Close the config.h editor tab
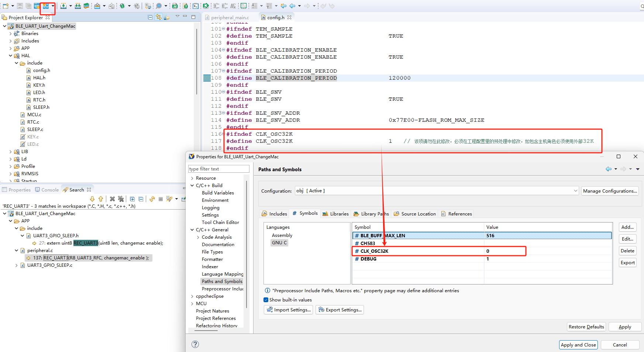 [289, 17]
